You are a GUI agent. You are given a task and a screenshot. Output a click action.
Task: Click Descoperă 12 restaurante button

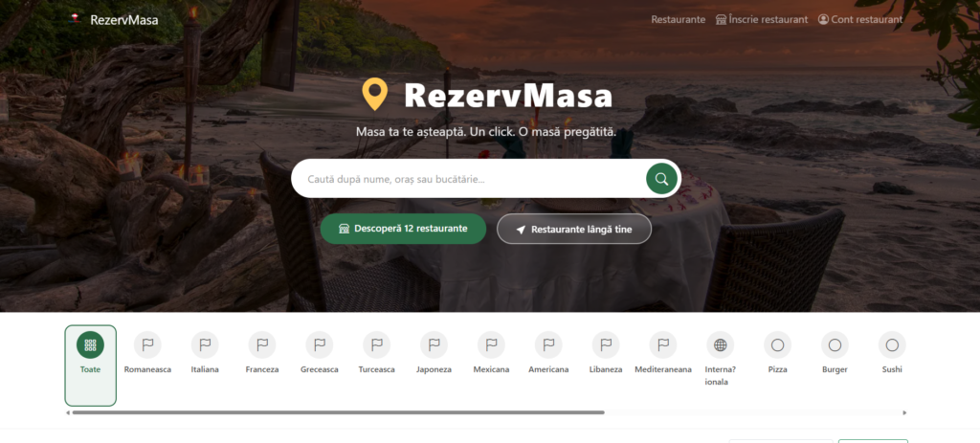403,229
